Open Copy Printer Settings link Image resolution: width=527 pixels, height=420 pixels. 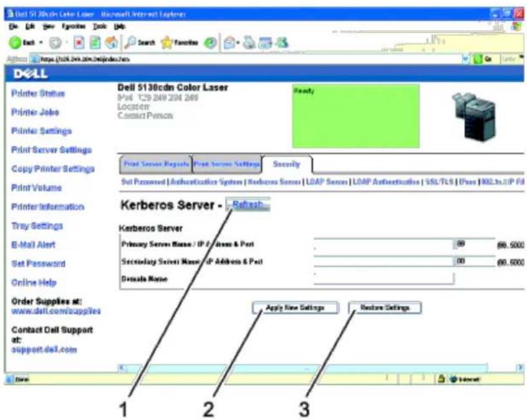(x=53, y=169)
